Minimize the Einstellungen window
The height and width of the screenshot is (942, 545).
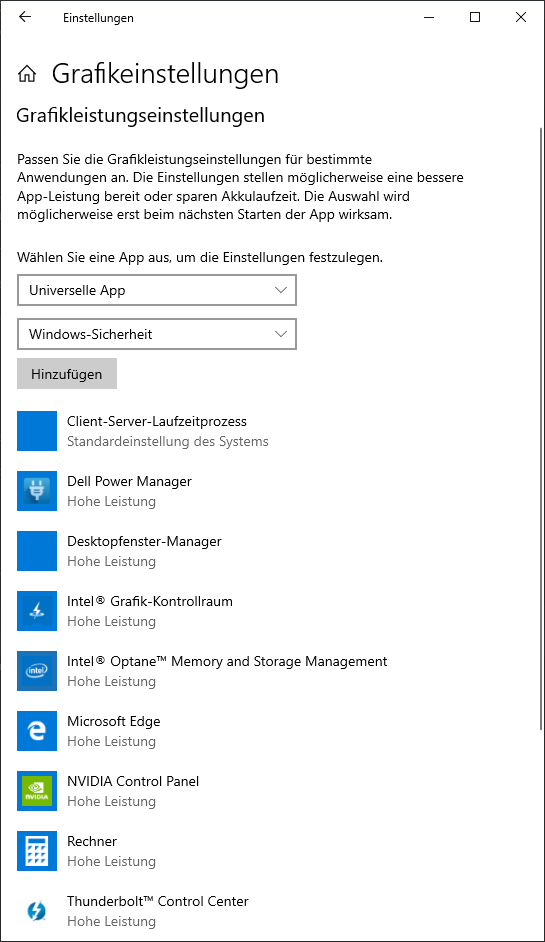click(429, 17)
